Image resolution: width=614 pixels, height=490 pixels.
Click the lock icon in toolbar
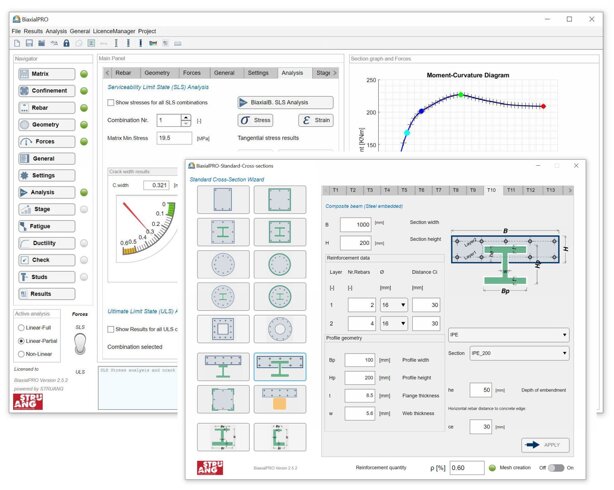tap(66, 43)
